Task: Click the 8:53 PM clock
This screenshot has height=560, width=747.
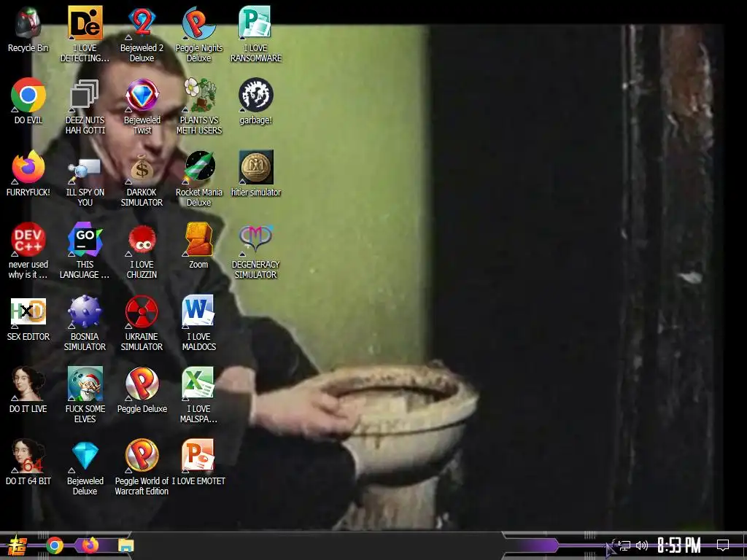Action: [x=679, y=545]
